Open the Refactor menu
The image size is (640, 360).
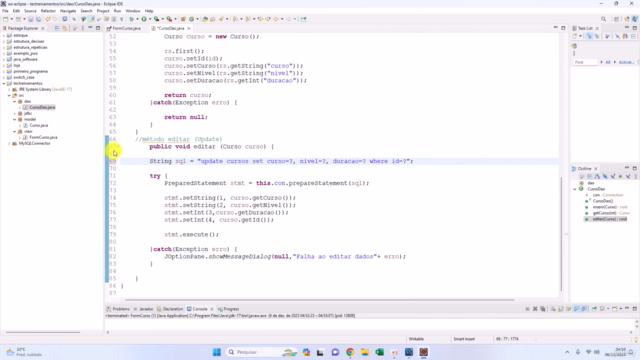pos(48,11)
